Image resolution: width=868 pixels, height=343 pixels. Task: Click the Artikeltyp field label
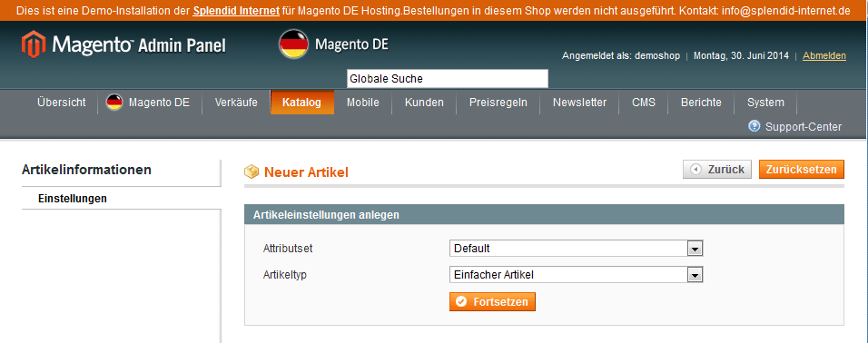pos(284,274)
